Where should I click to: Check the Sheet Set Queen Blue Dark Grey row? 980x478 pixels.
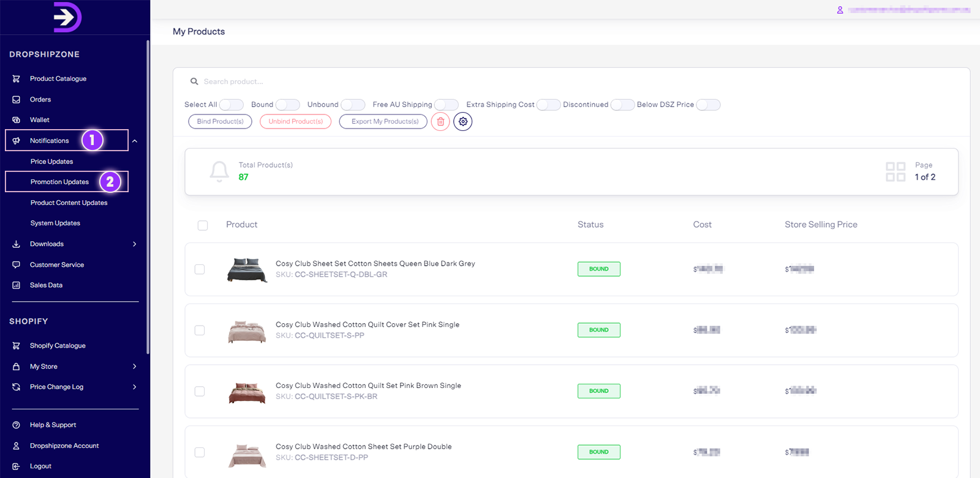(x=200, y=269)
